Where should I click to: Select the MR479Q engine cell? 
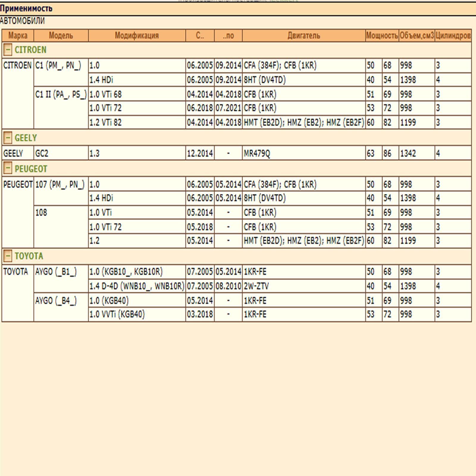257,154
